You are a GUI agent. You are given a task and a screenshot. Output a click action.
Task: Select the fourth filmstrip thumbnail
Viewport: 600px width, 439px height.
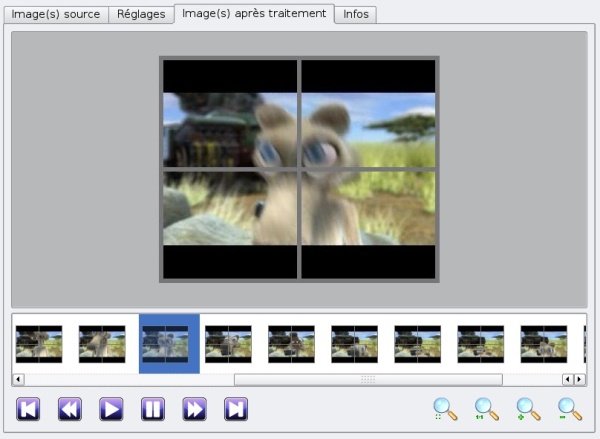tap(228, 344)
